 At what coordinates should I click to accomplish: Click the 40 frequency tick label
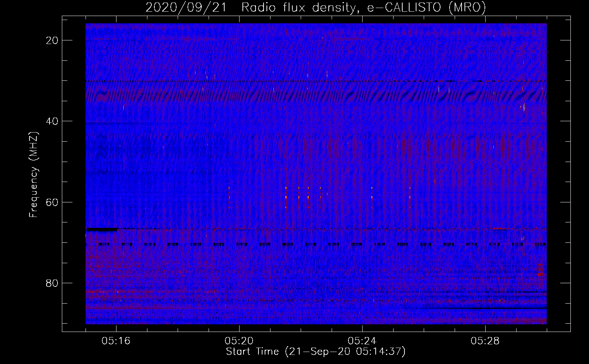(x=52, y=121)
